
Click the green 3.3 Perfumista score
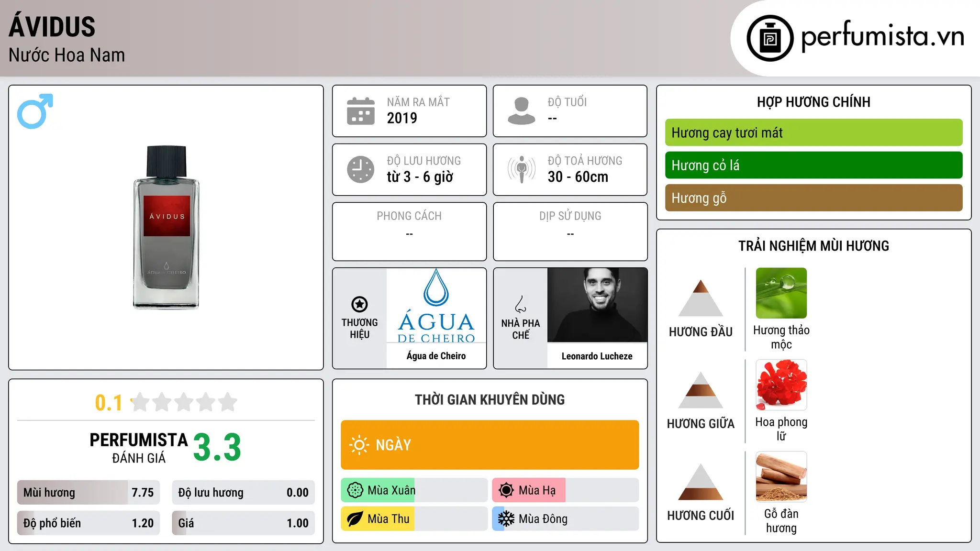pos(217,448)
